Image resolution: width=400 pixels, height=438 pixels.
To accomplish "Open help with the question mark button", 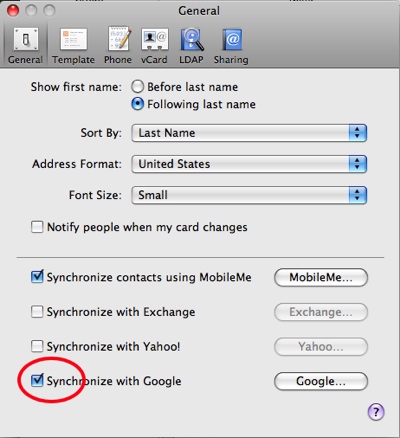I will (376, 412).
